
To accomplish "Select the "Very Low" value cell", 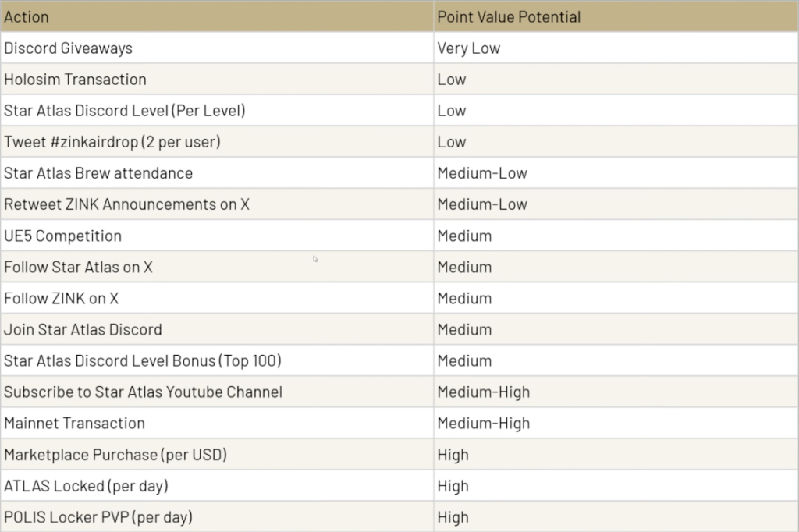I will [469, 48].
